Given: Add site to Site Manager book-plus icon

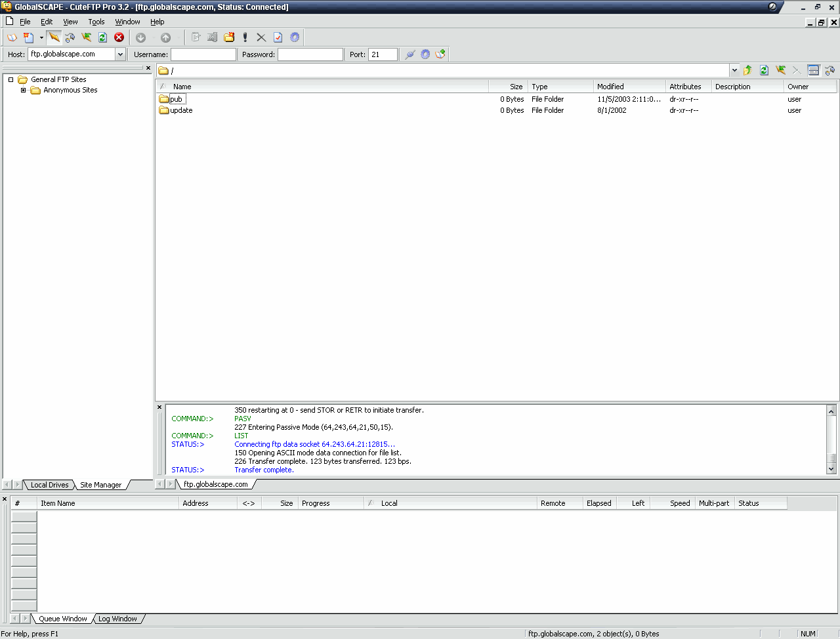Looking at the screenshot, I should pyautogui.click(x=440, y=54).
